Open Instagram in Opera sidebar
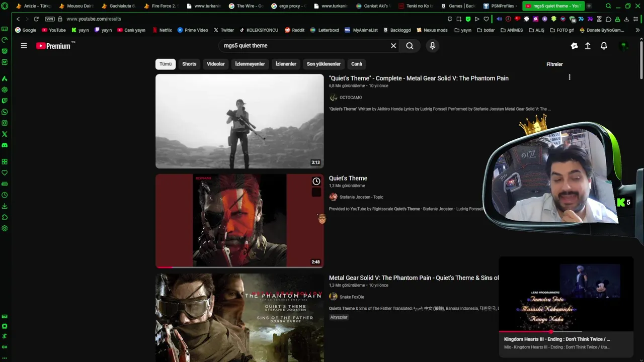Image resolution: width=644 pixels, height=362 pixels. click(x=5, y=123)
